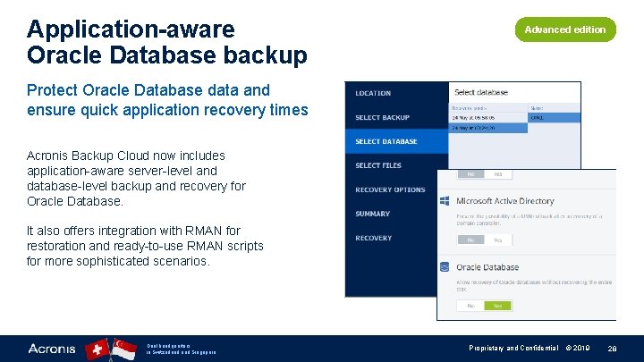The width and height of the screenshot is (644, 362).
Task: Click No on the partially hidden top toggle
Action: click(x=470, y=174)
